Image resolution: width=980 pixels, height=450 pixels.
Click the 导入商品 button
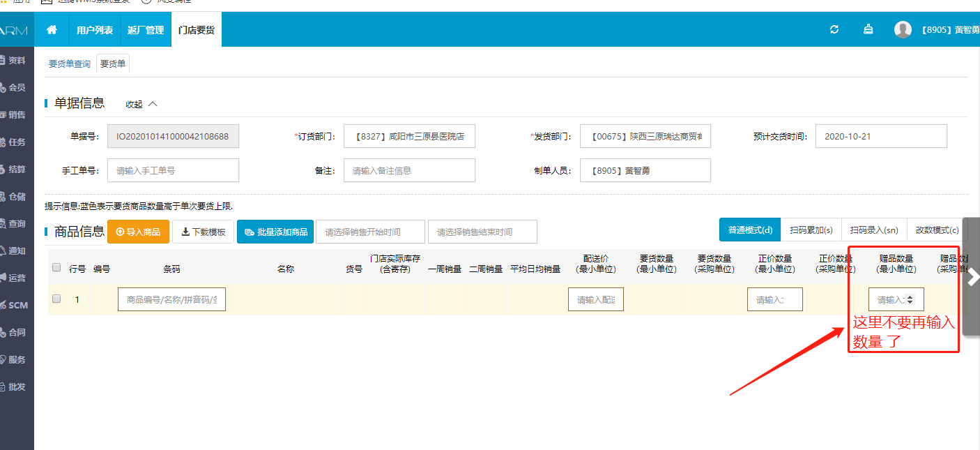[138, 232]
